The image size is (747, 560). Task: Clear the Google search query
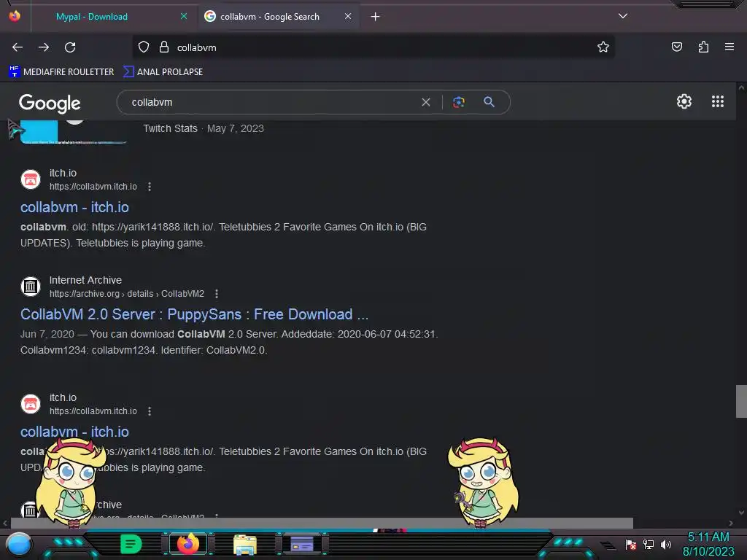click(426, 102)
